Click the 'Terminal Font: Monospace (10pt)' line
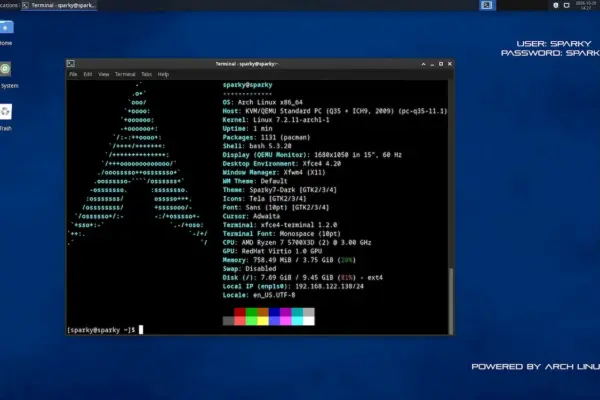Screen dimensions: 600x400 click(282, 234)
